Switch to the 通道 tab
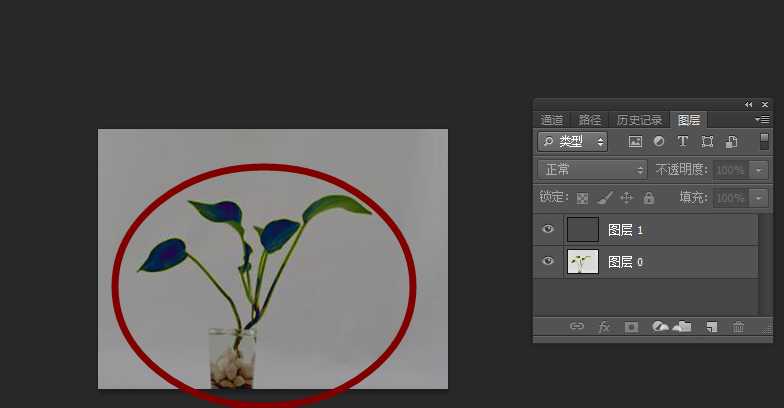Image resolution: width=784 pixels, height=408 pixels. point(552,120)
